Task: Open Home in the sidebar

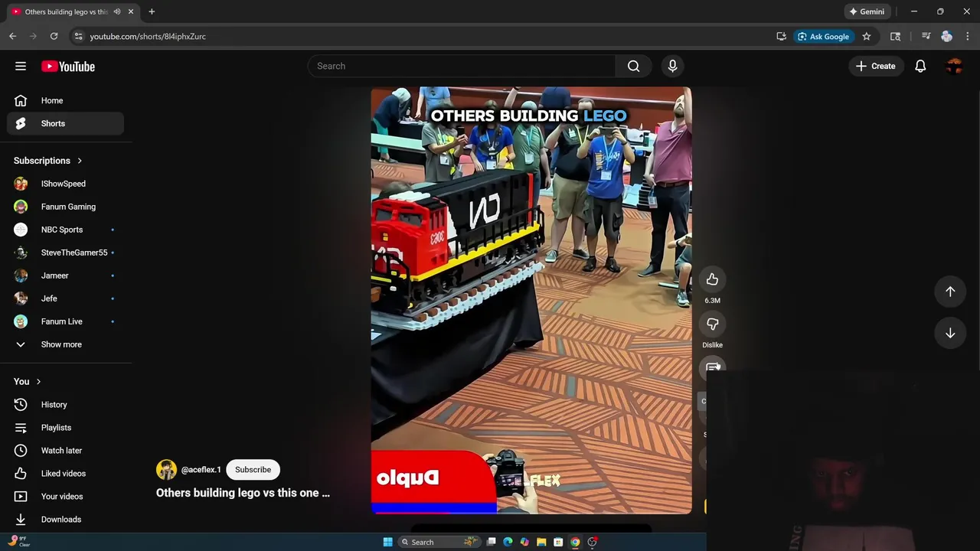Action: (66, 100)
